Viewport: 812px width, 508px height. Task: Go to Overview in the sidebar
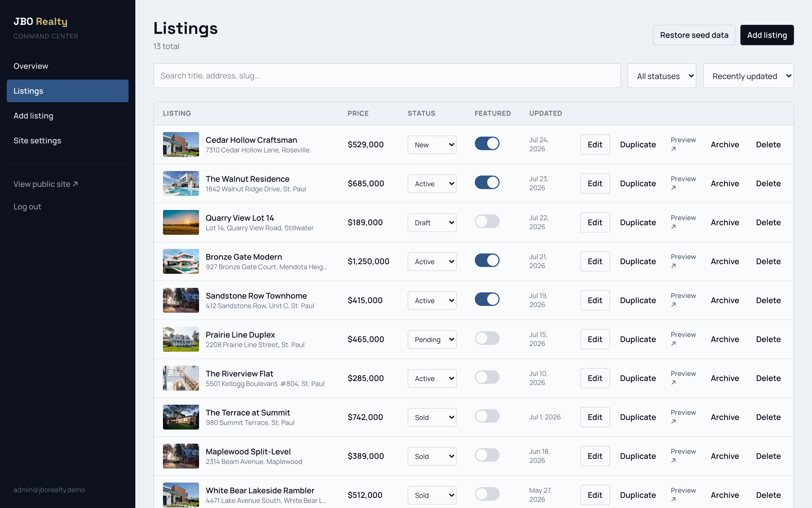point(67,66)
